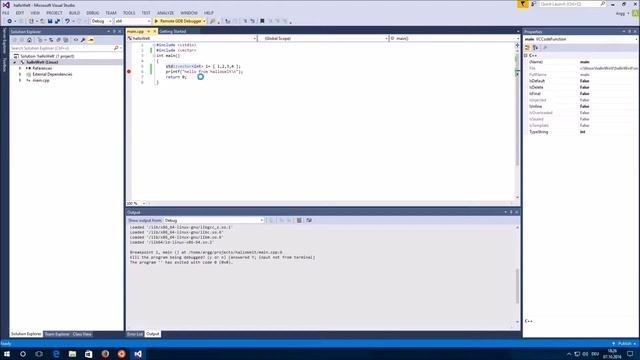Open the x64 platform dropdown
This screenshot has height=360, width=640.
pos(132,21)
